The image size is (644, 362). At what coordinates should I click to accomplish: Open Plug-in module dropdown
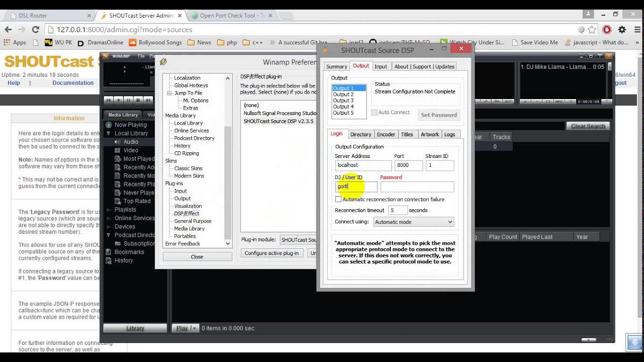coord(298,240)
